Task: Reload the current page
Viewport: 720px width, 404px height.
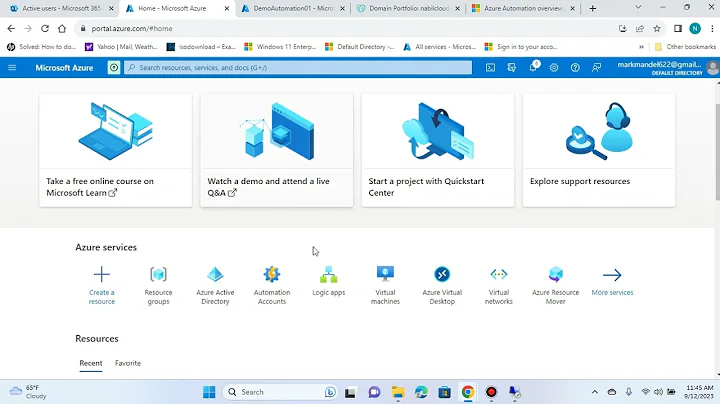Action: pyautogui.click(x=45, y=28)
